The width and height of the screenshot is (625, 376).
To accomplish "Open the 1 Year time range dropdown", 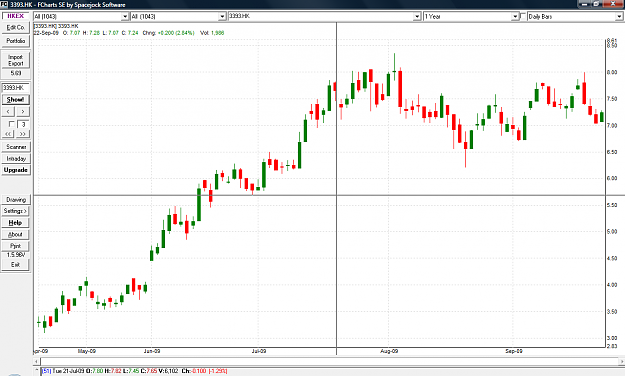I will 515,16.
